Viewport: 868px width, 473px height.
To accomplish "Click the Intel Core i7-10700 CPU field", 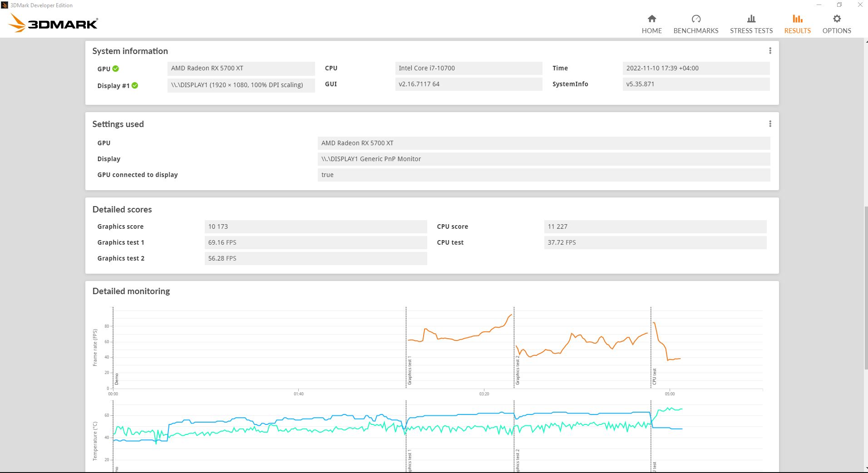I will click(468, 68).
